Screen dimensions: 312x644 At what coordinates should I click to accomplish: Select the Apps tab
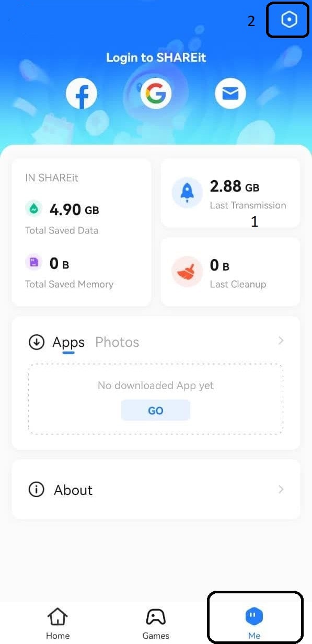click(x=68, y=343)
